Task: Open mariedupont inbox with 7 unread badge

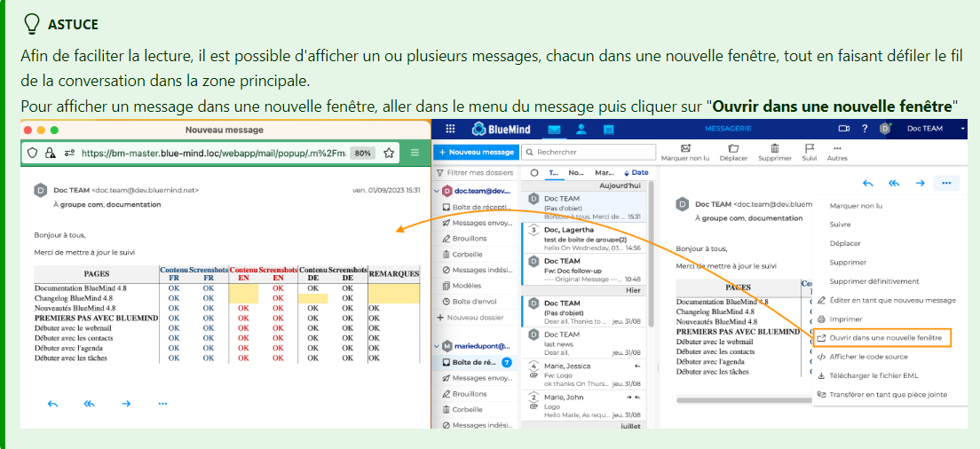Action: click(x=477, y=362)
